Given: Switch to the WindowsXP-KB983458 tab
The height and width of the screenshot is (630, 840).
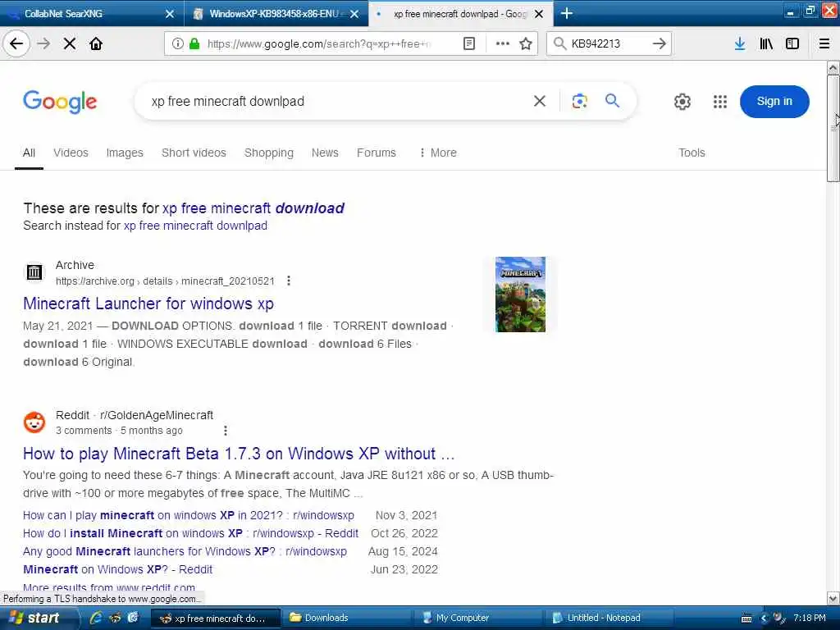Looking at the screenshot, I should [x=274, y=13].
